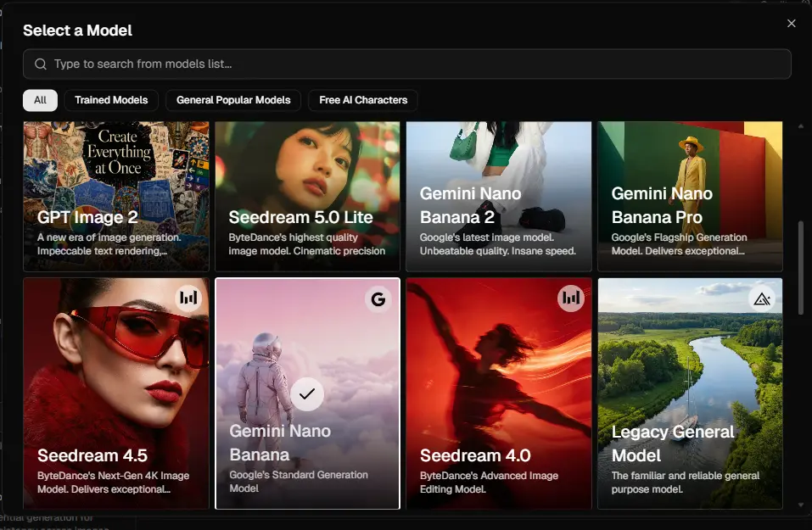Click 'Google's latest image model' description
Viewport: 812px width, 530px height.
coord(498,244)
